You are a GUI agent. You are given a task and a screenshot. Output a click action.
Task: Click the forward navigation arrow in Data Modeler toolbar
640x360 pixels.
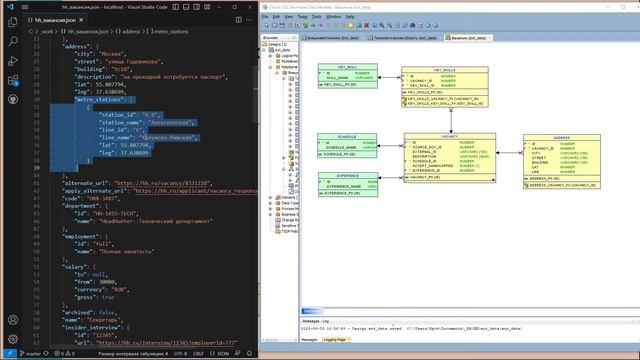(x=436, y=25)
